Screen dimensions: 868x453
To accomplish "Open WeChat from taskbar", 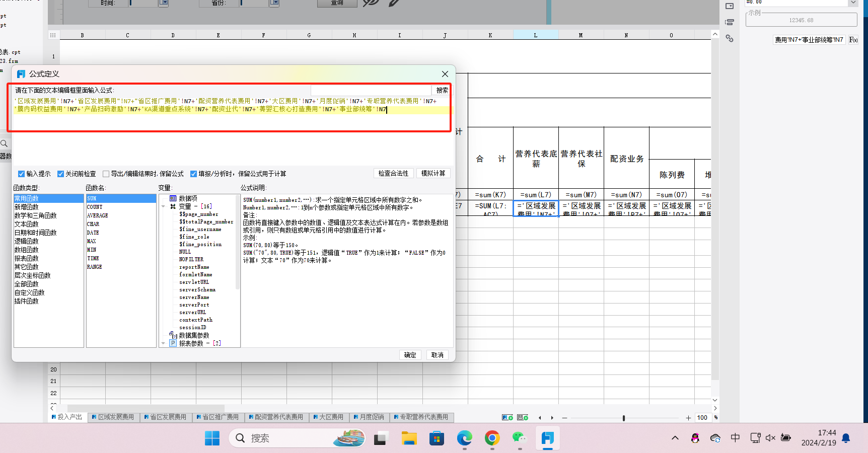I will pyautogui.click(x=520, y=438).
